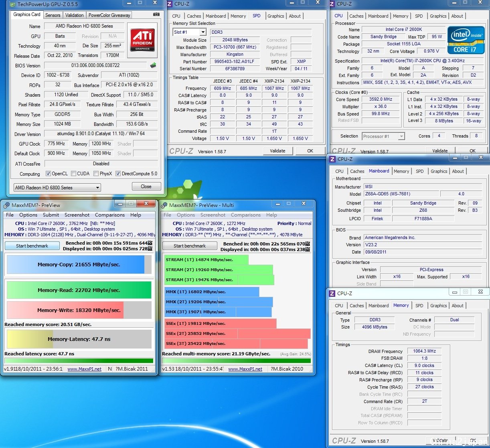The width and height of the screenshot is (490, 448).
Task: Click OK in the CPU-Z SPD window
Action: [310, 151]
